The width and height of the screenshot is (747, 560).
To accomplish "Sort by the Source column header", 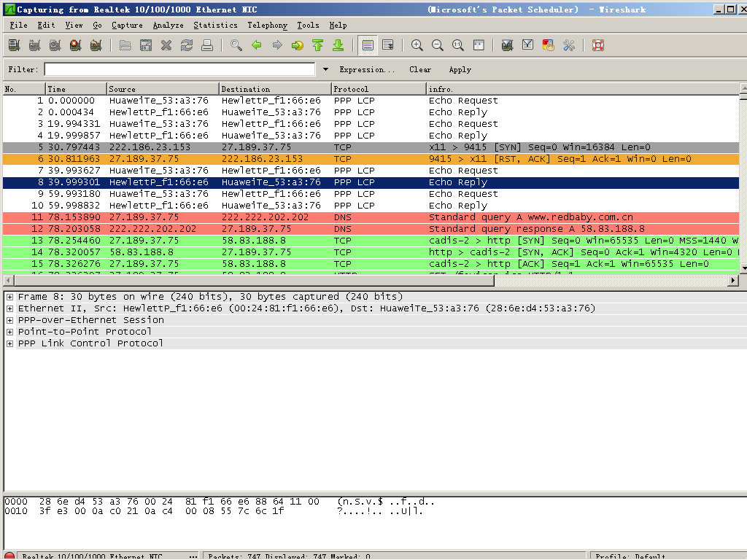I will click(x=163, y=89).
